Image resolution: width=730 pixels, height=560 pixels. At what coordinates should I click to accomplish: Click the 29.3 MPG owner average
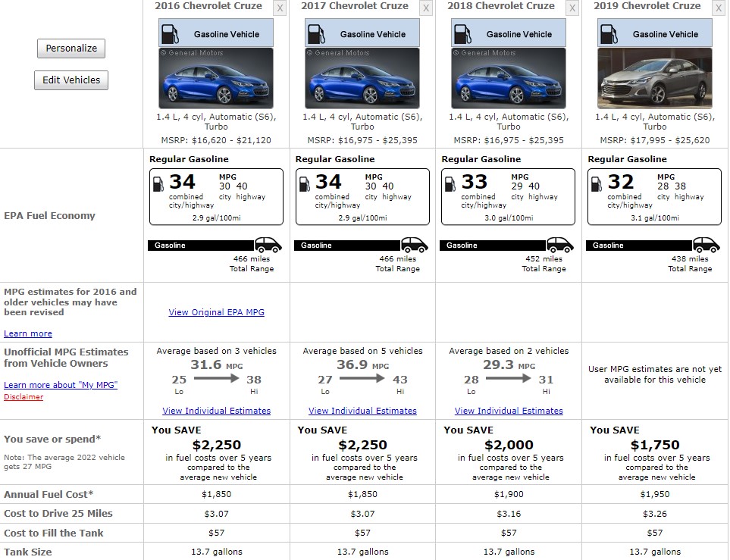click(509, 364)
